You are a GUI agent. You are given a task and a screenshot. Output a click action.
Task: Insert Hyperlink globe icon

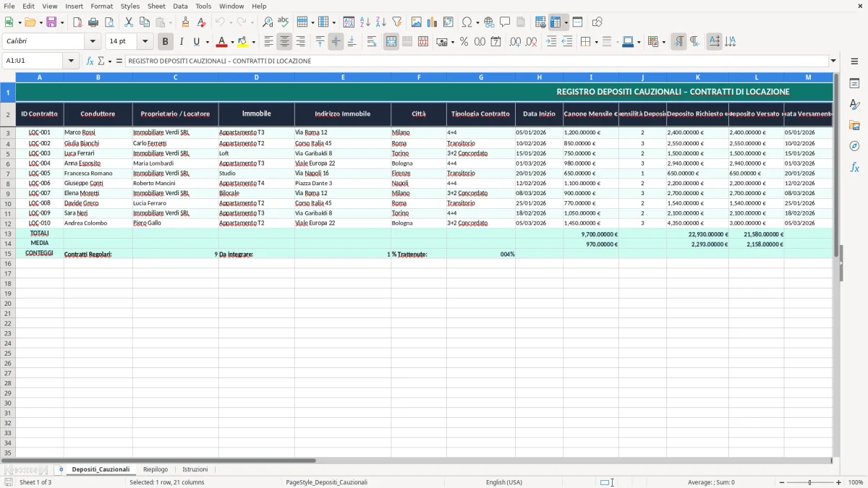point(489,22)
